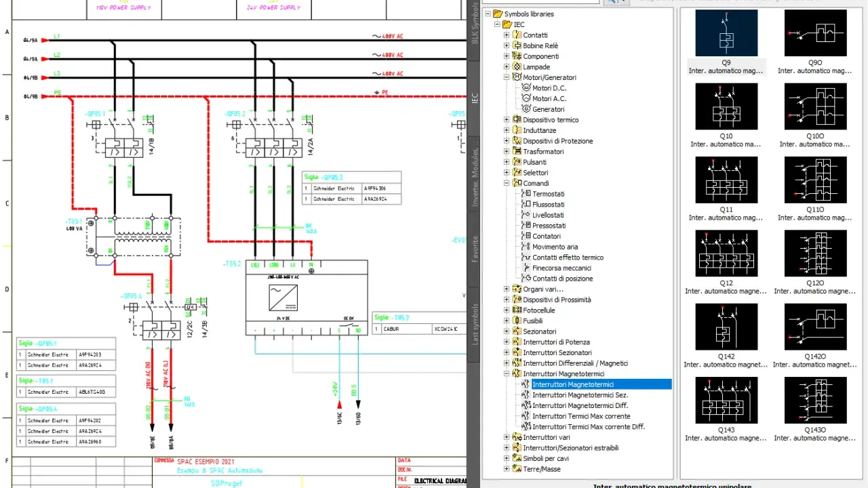868x488 pixels.
Task: Click the Selettori selector icon
Action: tap(517, 173)
